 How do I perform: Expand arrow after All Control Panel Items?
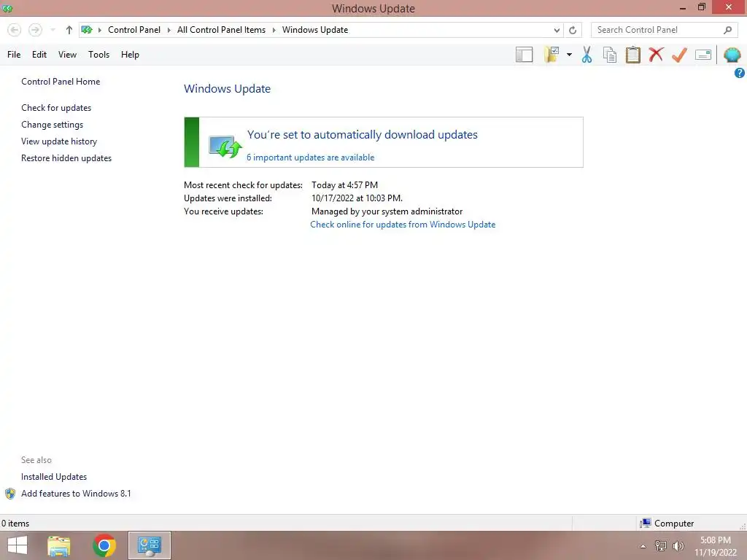[x=274, y=30]
